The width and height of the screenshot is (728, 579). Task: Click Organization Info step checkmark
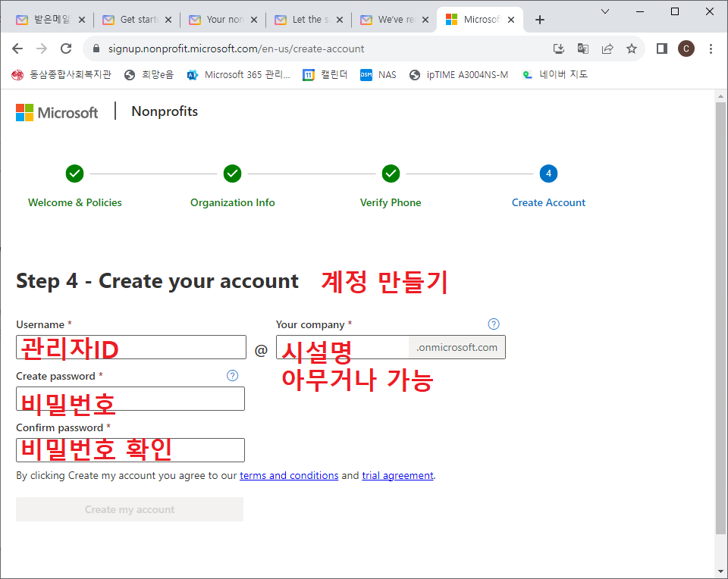(233, 174)
